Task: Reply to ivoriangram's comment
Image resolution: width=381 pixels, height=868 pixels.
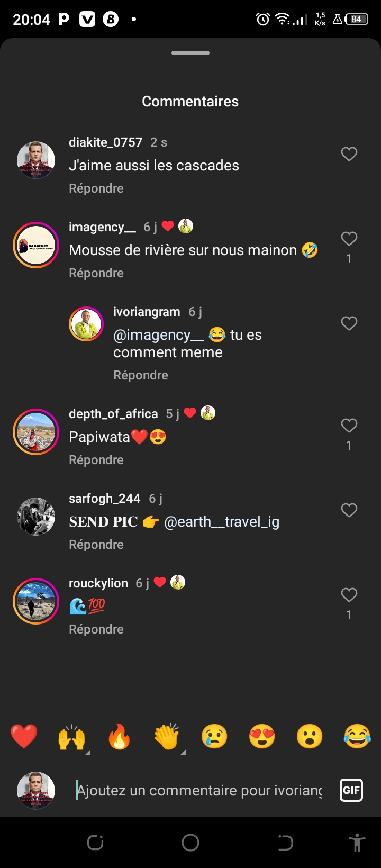Action: [x=141, y=375]
